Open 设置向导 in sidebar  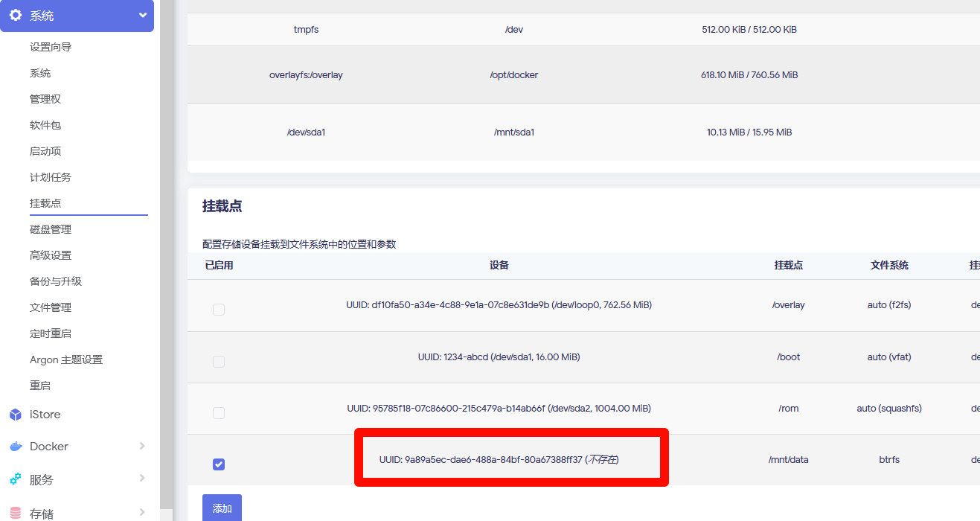51,47
